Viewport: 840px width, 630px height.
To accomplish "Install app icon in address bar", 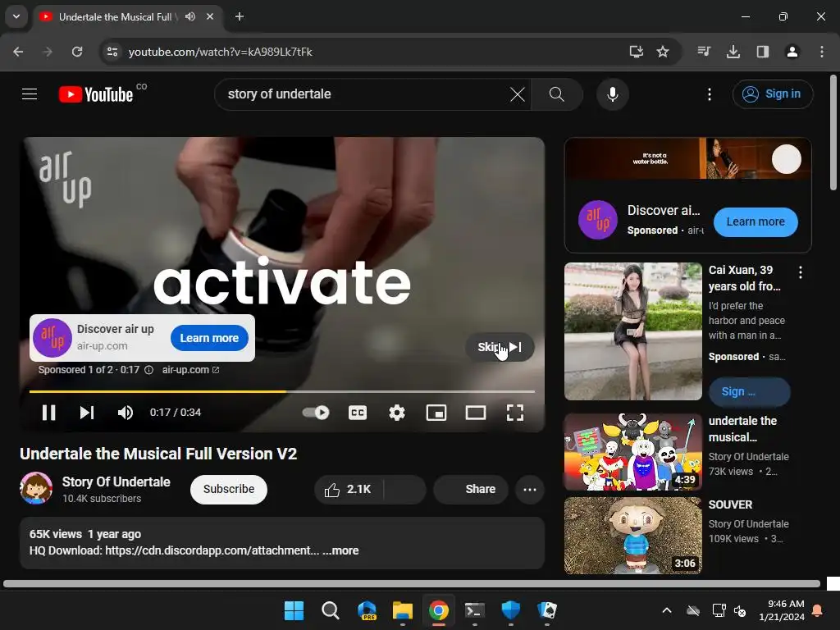I will (x=636, y=52).
